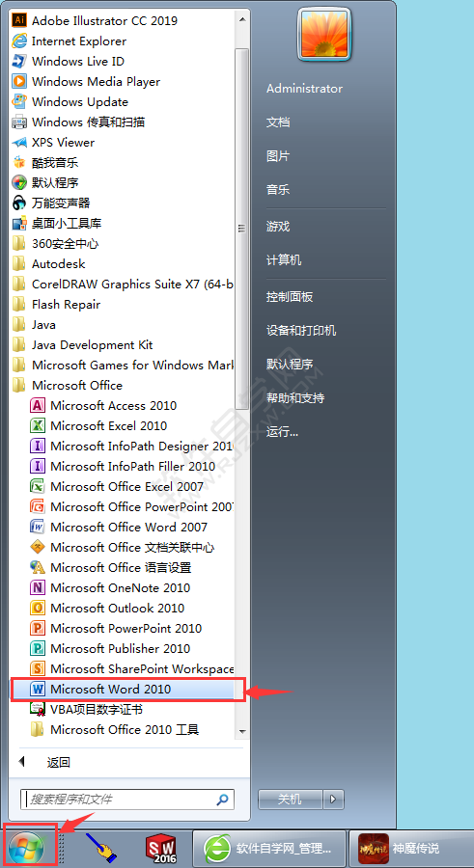Expand the Autodesk folder
Viewport: 474px width, 868px height.
[49, 264]
